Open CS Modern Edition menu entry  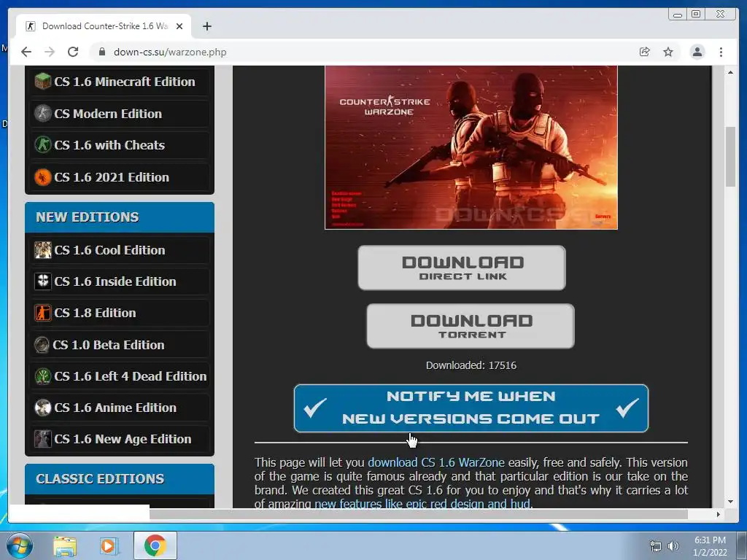coord(108,113)
